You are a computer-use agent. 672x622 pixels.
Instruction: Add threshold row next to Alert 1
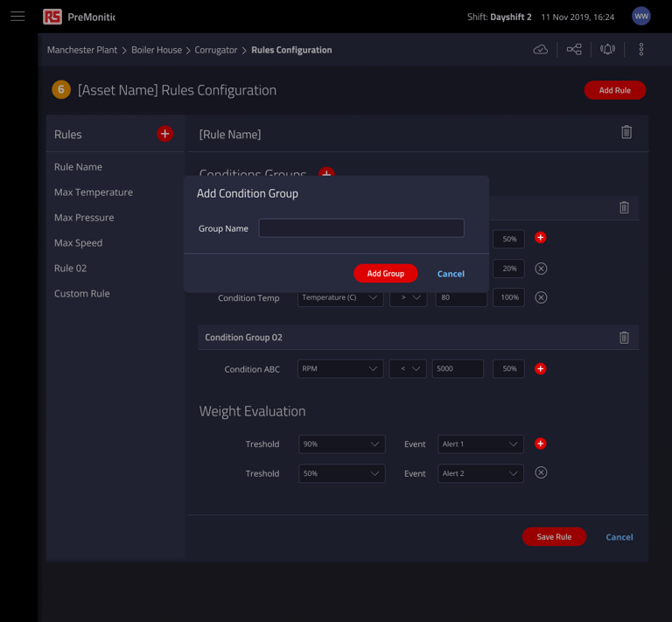click(541, 444)
